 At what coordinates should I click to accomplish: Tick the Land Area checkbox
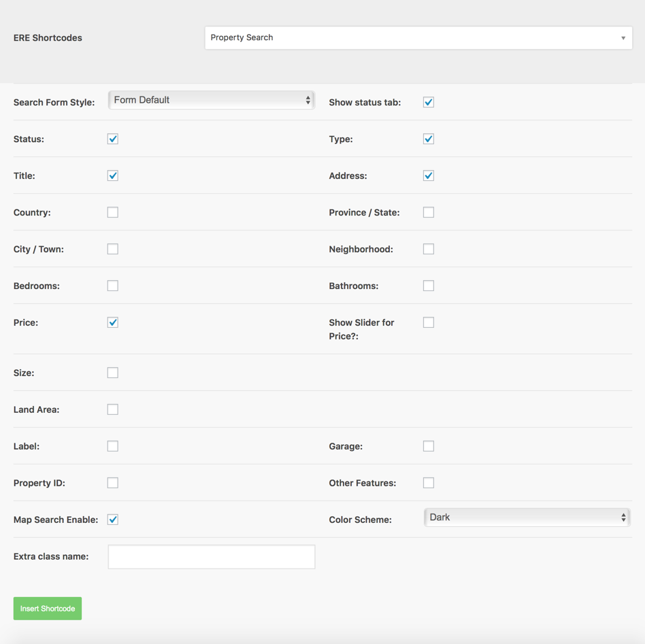pyautogui.click(x=113, y=409)
